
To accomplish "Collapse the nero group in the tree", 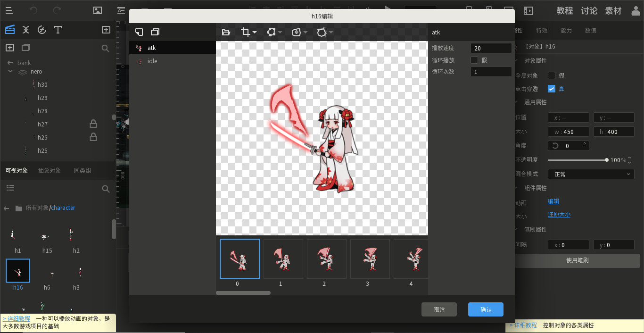I will pyautogui.click(x=10, y=71).
